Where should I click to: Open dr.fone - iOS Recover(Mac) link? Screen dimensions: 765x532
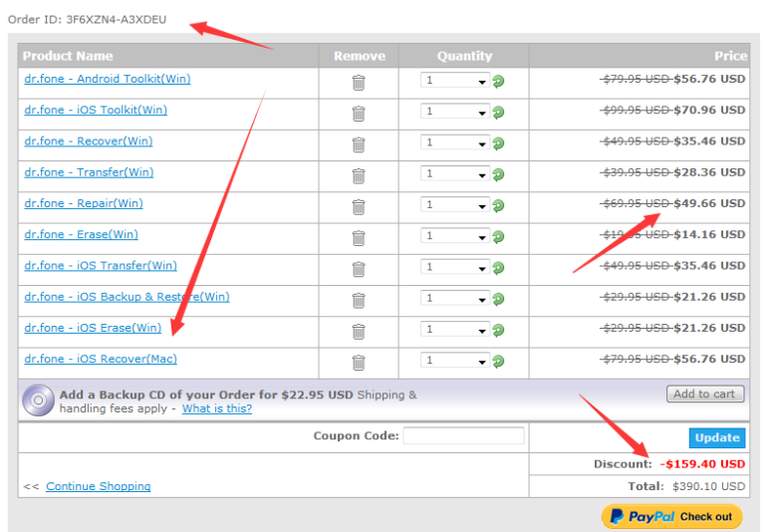(101, 360)
